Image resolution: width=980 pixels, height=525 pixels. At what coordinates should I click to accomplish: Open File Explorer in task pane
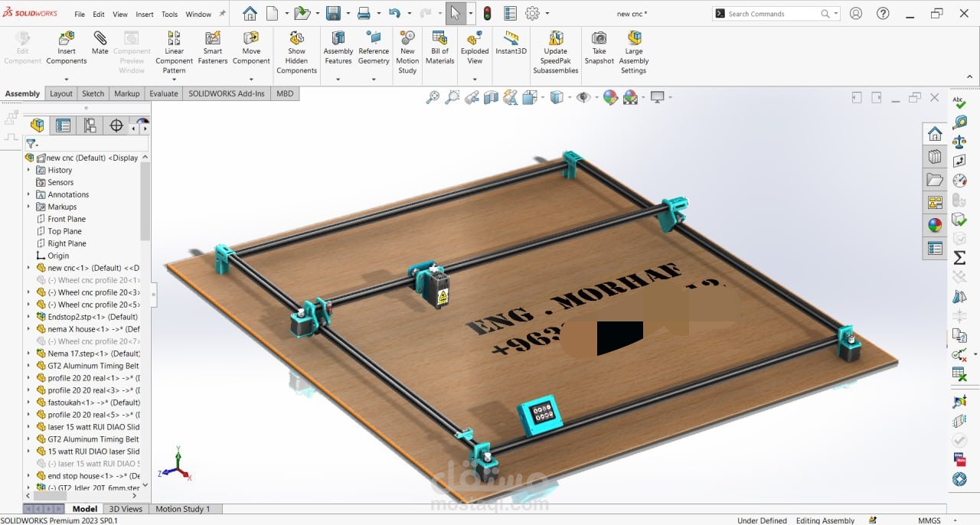point(935,180)
